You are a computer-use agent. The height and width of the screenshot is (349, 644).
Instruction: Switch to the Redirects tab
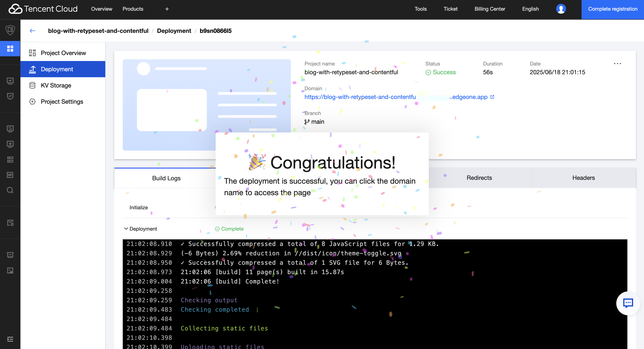(479, 178)
